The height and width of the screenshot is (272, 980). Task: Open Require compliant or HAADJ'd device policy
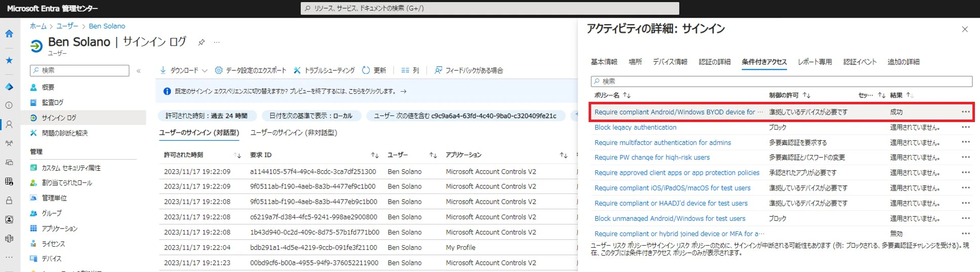(x=671, y=203)
